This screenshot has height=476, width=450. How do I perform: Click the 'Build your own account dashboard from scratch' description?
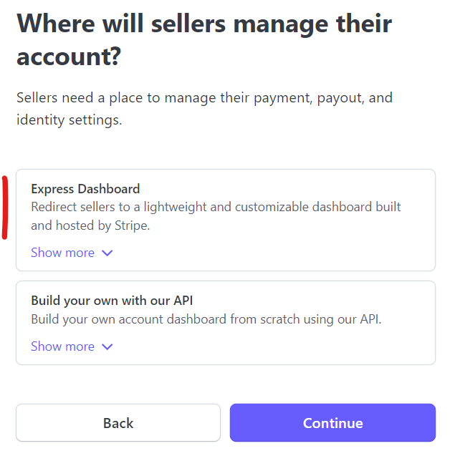[206, 319]
